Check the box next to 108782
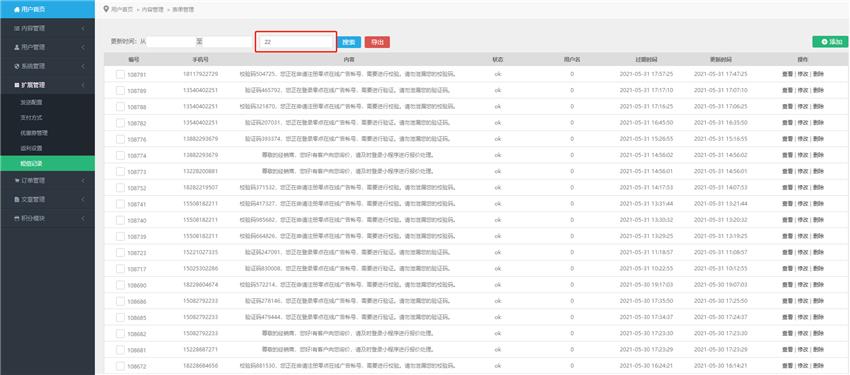This screenshot has height=375, width=850. pyautogui.click(x=120, y=122)
